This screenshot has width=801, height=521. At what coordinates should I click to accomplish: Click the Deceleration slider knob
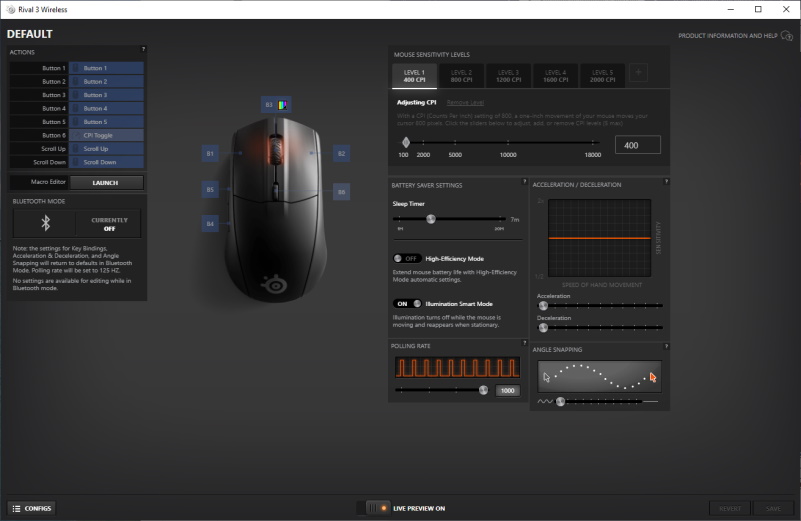[543, 327]
